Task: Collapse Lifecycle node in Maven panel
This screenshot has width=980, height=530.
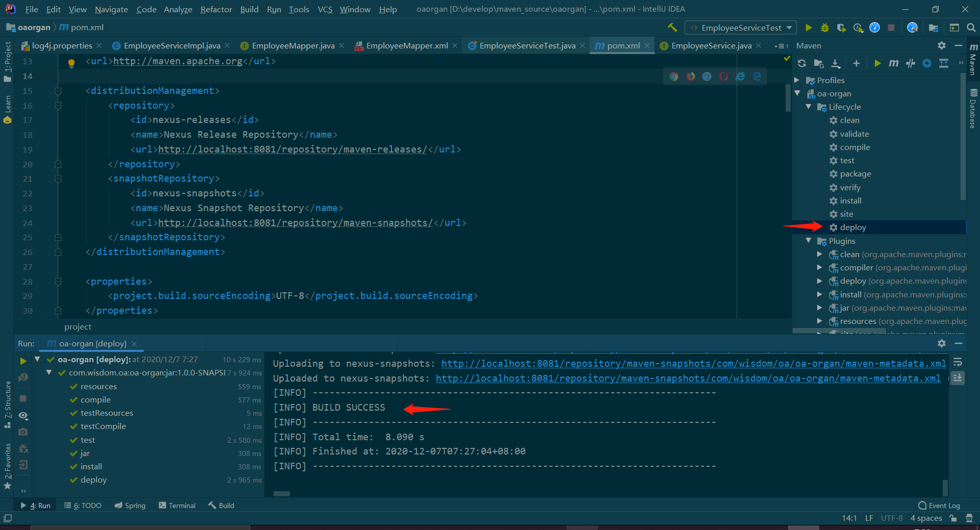Action: coord(808,107)
